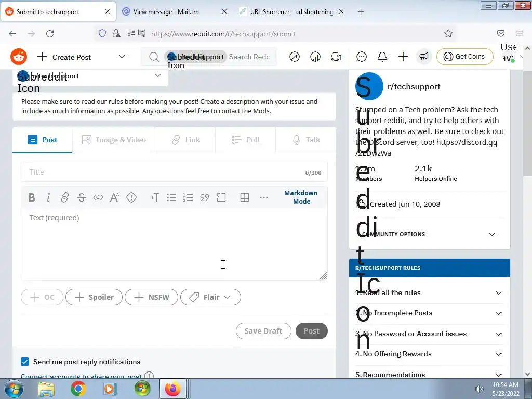Expand rule 2 No Incomplete Posts
Image resolution: width=532 pixels, height=399 pixels.
pyautogui.click(x=429, y=313)
